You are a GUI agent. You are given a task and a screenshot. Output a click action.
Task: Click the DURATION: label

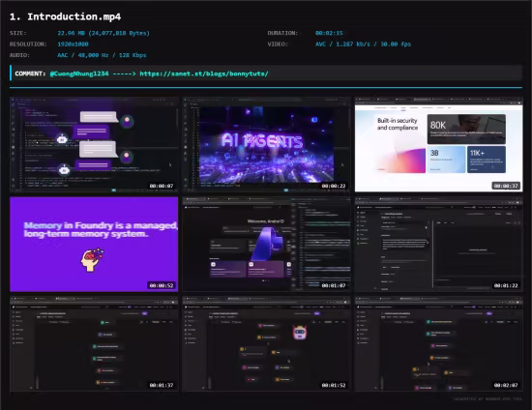point(282,33)
